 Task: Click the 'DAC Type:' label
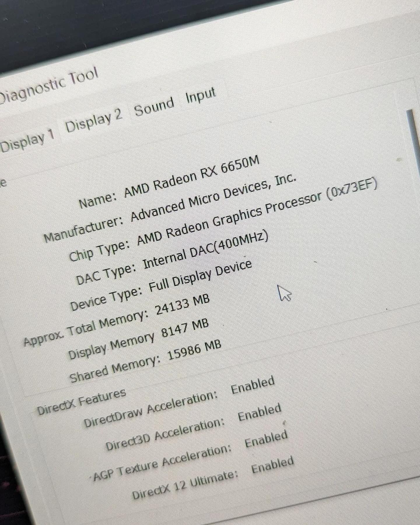tap(106, 275)
